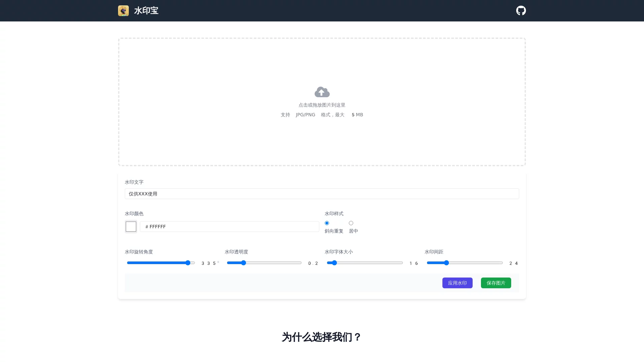Image resolution: width=644 pixels, height=362 pixels.
Task: Click the 点击或拖放图片到这里 prompt text
Action: click(322, 105)
